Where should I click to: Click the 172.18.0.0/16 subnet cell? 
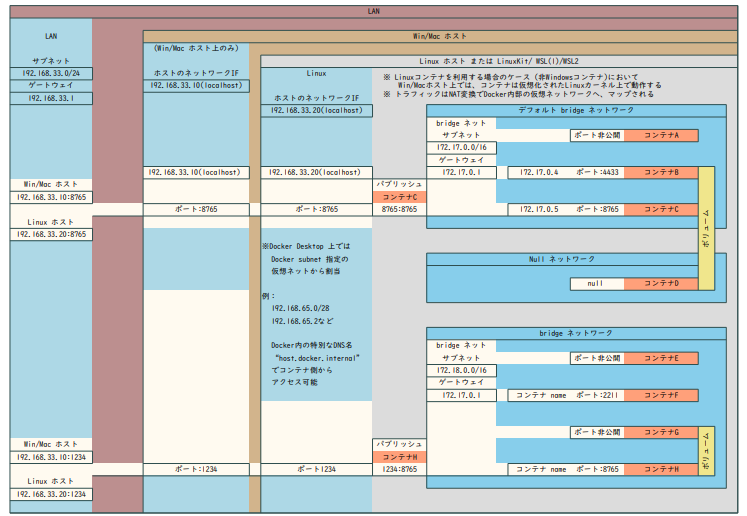click(x=462, y=370)
